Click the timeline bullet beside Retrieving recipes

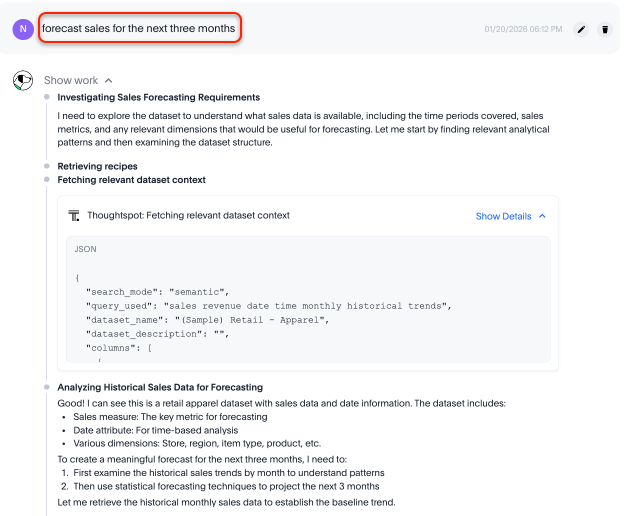point(47,166)
